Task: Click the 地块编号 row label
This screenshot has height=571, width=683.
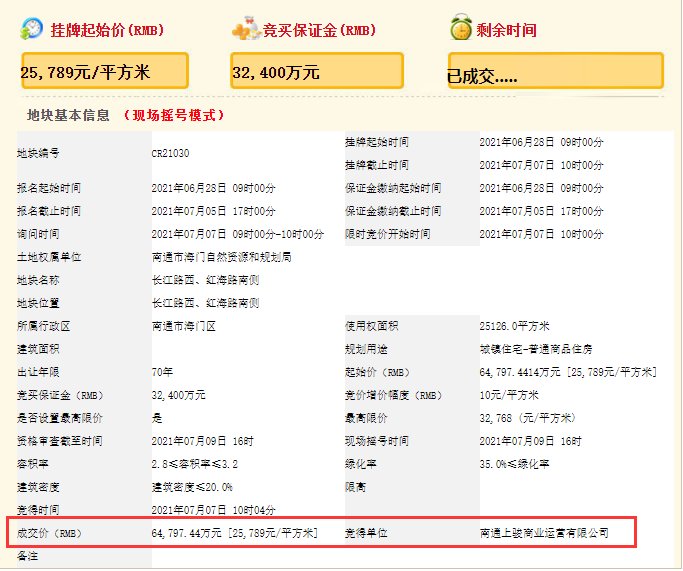Action: point(38,153)
